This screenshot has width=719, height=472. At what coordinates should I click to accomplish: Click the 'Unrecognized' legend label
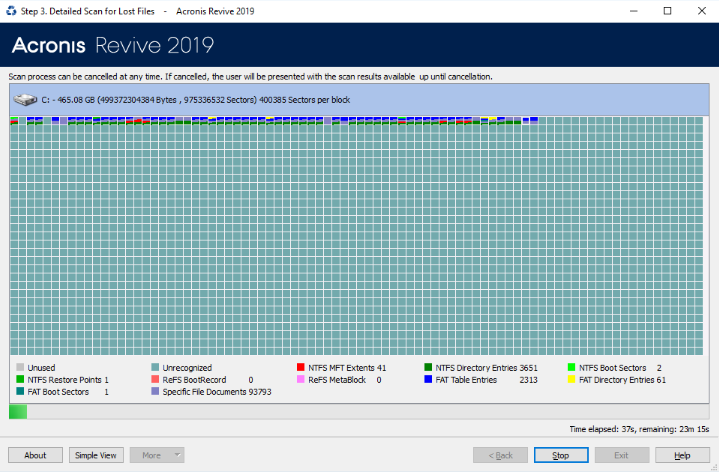(x=187, y=368)
